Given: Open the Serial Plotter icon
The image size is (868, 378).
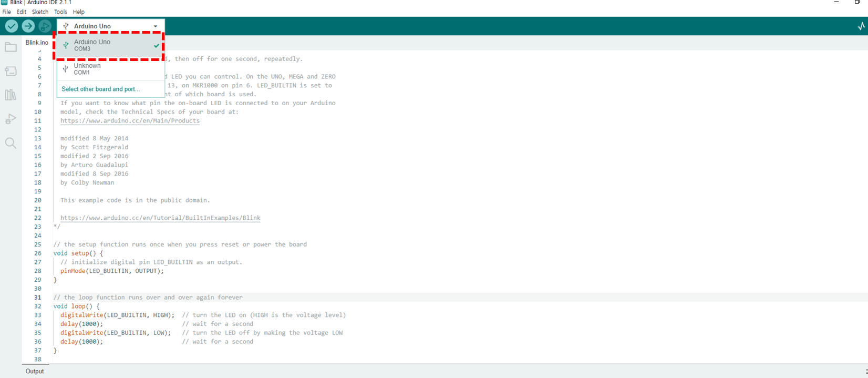Looking at the screenshot, I should [x=861, y=26].
